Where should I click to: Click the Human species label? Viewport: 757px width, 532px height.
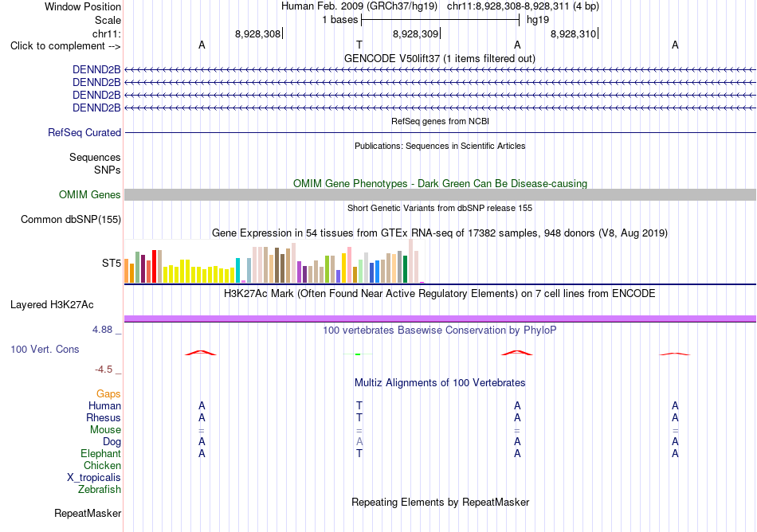click(x=104, y=405)
